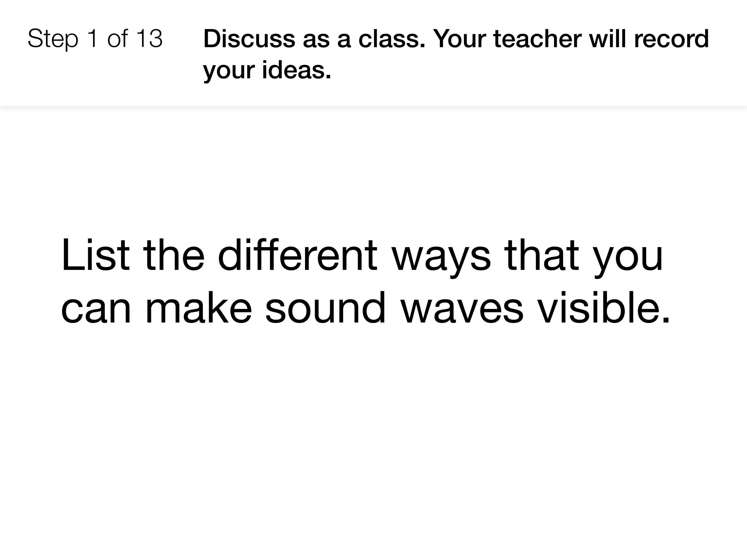Select the word "visible." in the prompt
The width and height of the screenshot is (747, 560).
(x=604, y=307)
